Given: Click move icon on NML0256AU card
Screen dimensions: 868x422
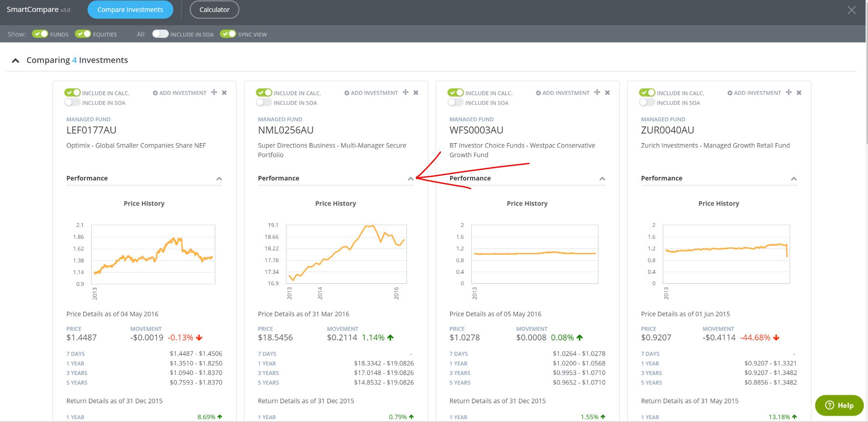Looking at the screenshot, I should [x=405, y=93].
